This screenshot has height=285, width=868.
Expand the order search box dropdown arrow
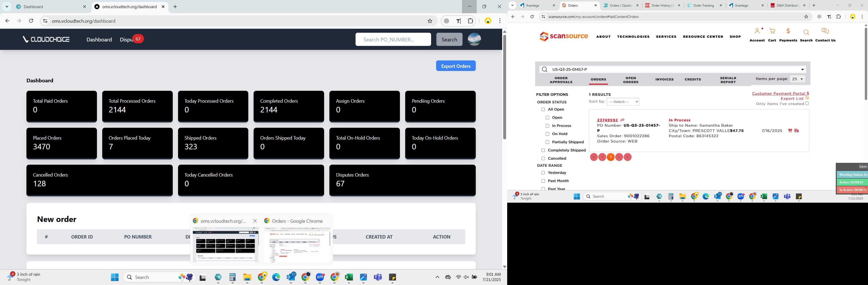(802, 70)
